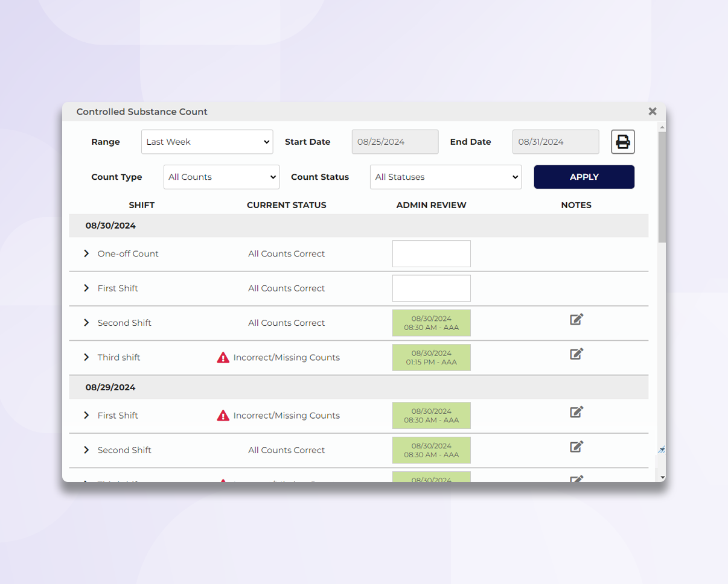This screenshot has width=728, height=584.
Task: Expand First Shift details for 08/30/2024
Action: coord(86,288)
